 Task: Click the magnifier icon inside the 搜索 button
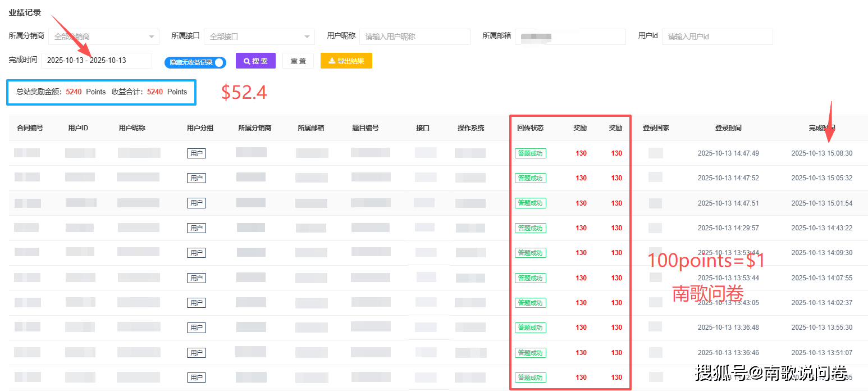[x=247, y=61]
